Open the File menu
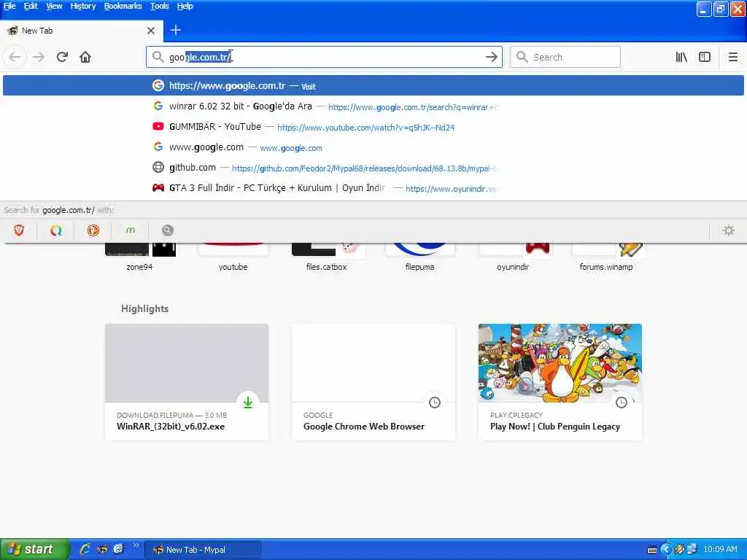This screenshot has height=560, width=747. [9, 6]
